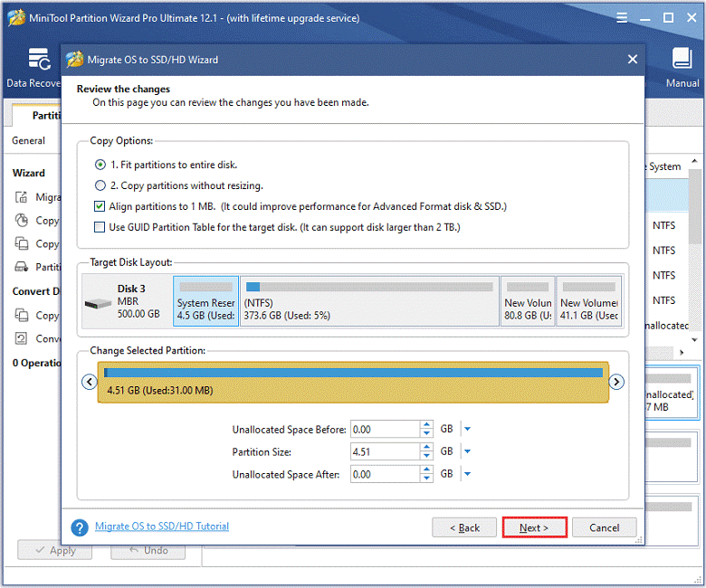Go to next partition with right arrow
The width and height of the screenshot is (706, 588).
[x=616, y=382]
